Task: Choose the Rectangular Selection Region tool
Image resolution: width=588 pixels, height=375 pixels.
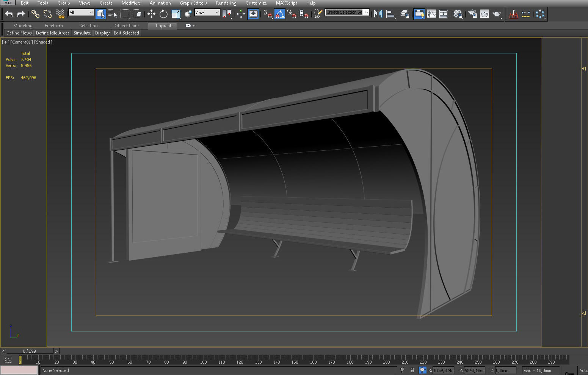Action: tap(125, 14)
